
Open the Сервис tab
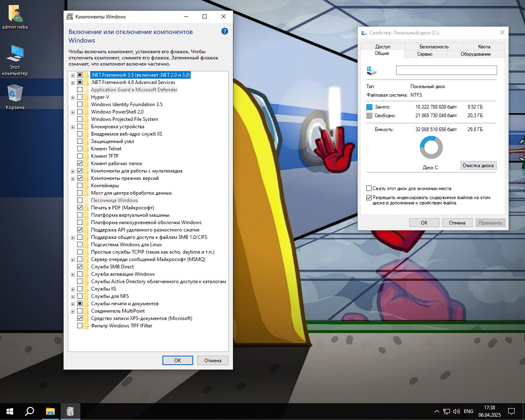pyautogui.click(x=425, y=54)
